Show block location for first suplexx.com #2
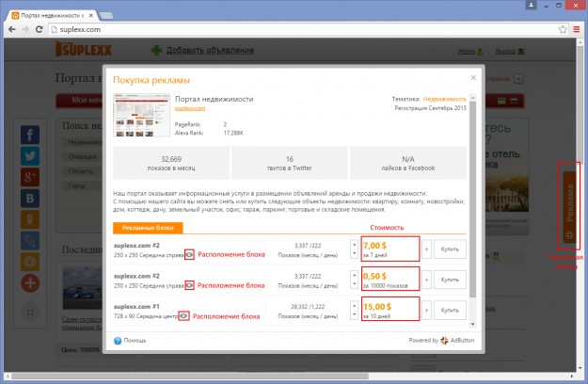This screenshot has height=384, width=588. coord(190,254)
